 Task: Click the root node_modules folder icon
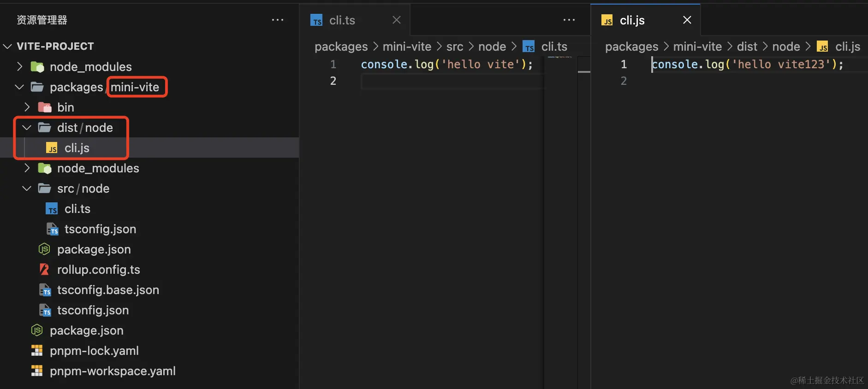point(37,67)
